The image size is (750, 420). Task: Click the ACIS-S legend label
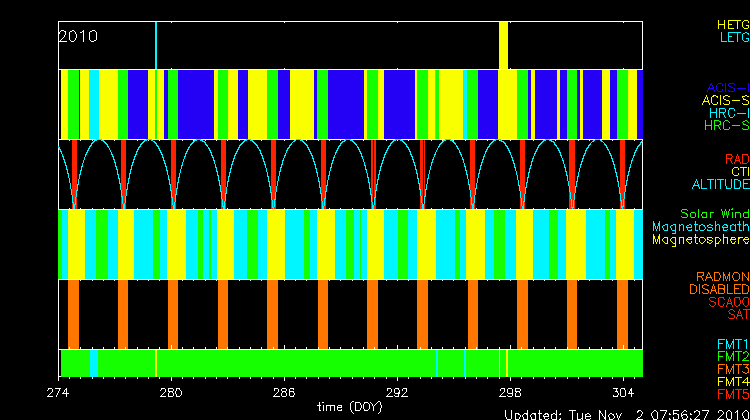725,100
